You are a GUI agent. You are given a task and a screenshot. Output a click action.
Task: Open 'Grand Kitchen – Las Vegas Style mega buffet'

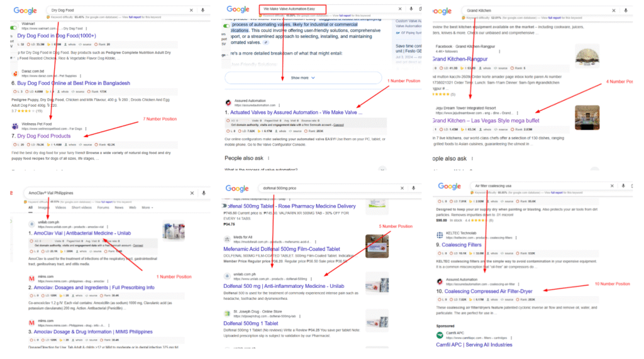(486, 121)
